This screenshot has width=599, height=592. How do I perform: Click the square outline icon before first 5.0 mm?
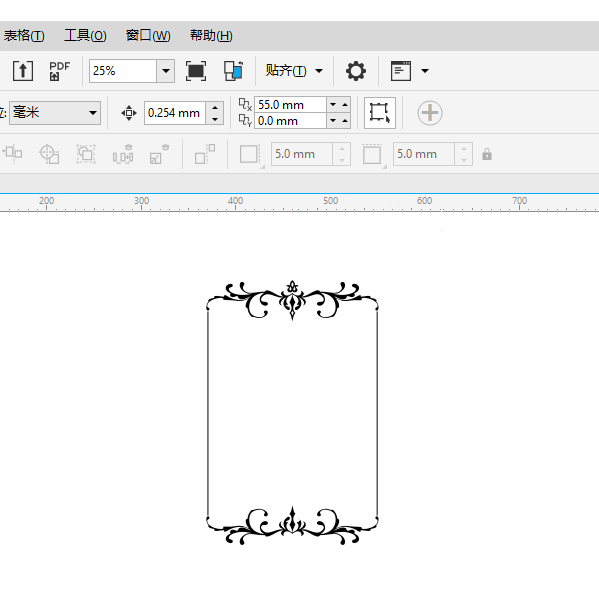[251, 155]
